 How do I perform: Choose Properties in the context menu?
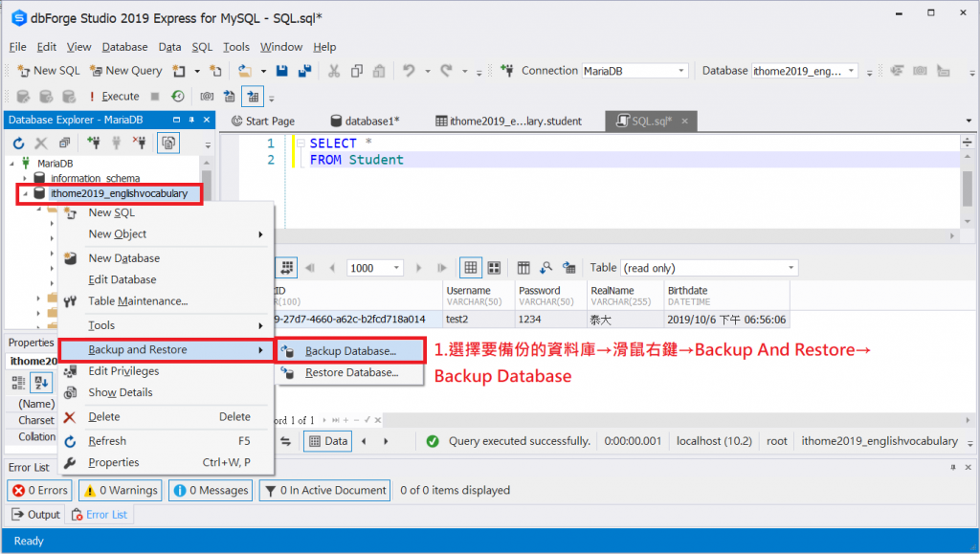click(x=166, y=462)
